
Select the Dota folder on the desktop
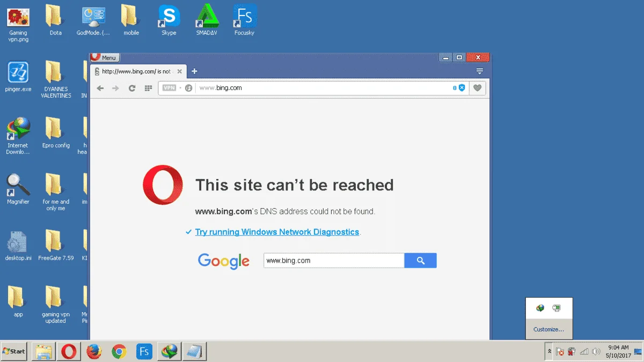tap(55, 20)
